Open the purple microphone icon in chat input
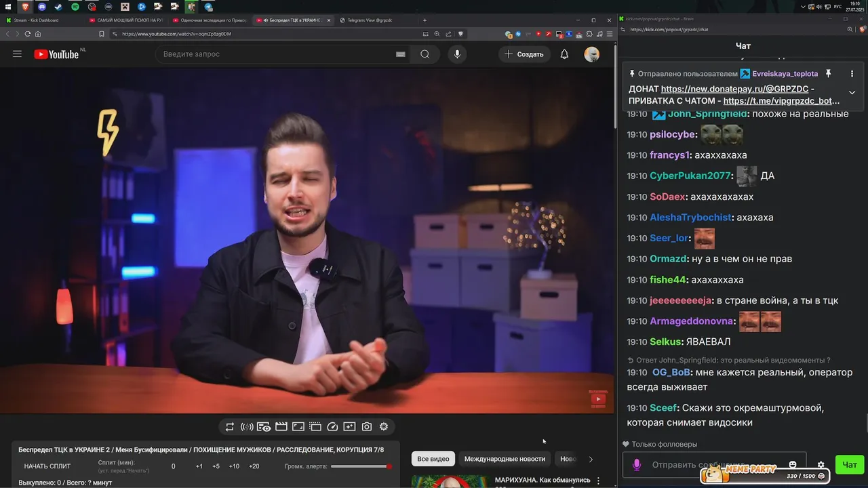 point(637,465)
